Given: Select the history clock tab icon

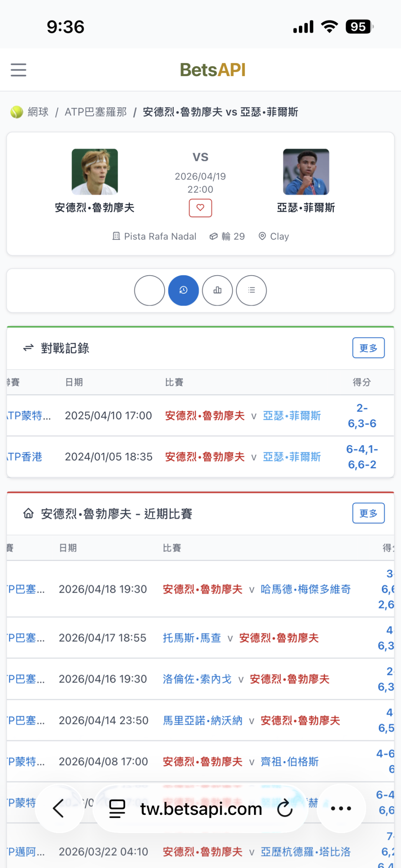Looking at the screenshot, I should pyautogui.click(x=183, y=290).
